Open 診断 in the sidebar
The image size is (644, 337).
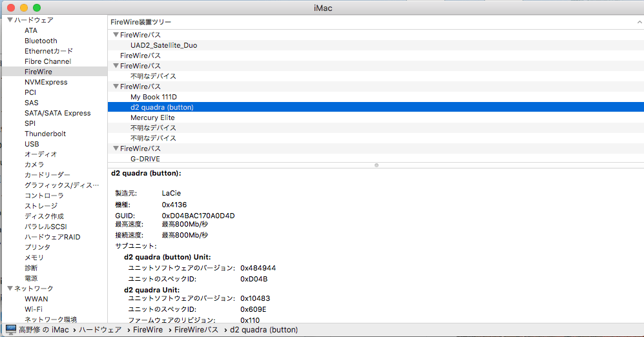point(31,268)
